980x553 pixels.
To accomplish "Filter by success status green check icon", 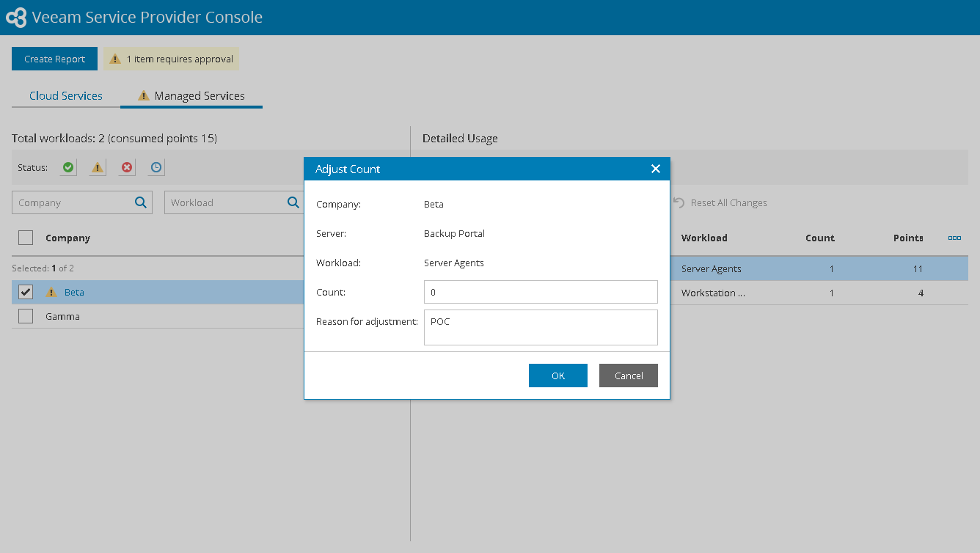I will [68, 168].
